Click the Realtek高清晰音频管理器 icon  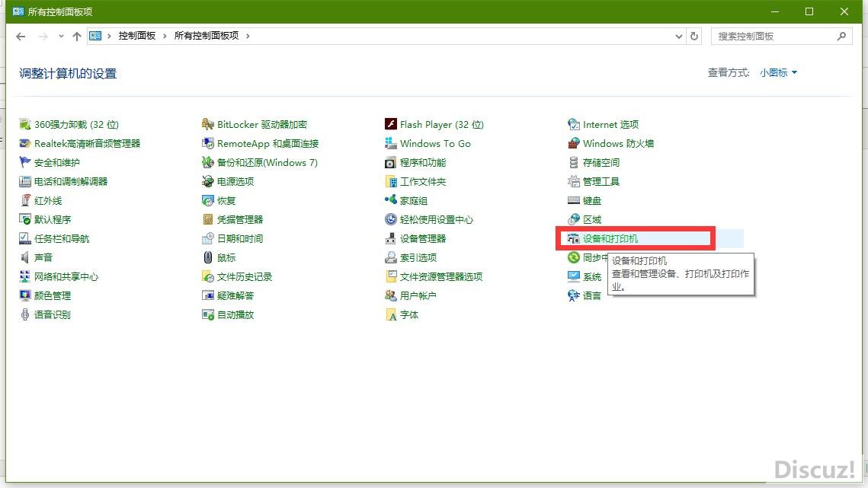point(25,143)
